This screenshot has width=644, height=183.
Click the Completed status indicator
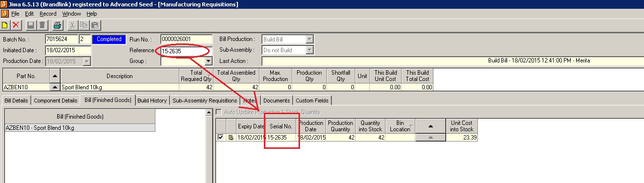click(x=109, y=39)
